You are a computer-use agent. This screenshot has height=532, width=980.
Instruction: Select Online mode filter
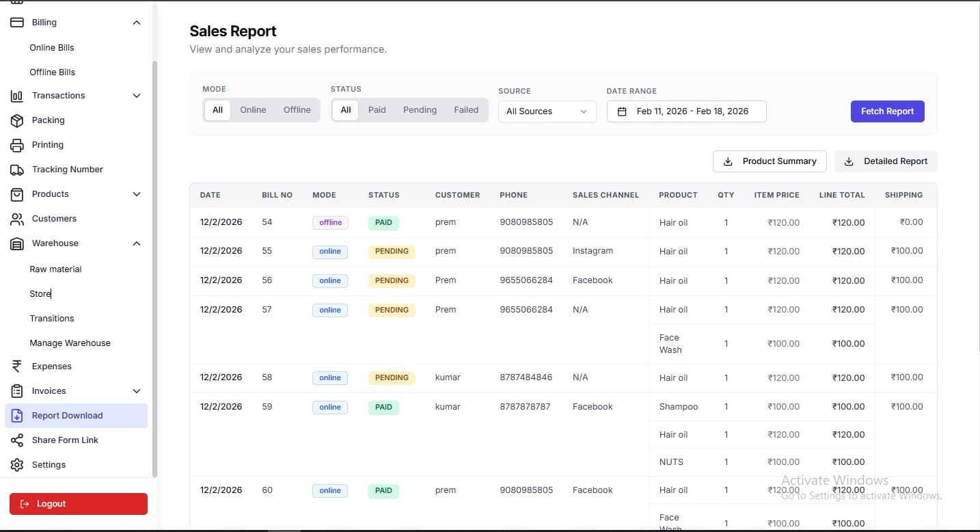[253, 110]
